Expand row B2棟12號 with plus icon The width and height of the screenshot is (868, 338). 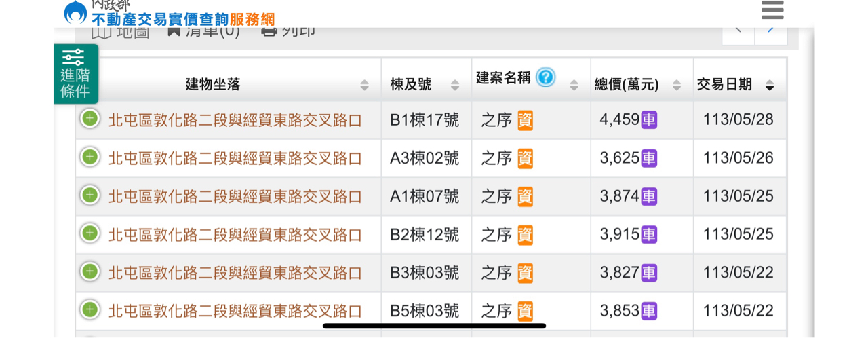tap(90, 233)
